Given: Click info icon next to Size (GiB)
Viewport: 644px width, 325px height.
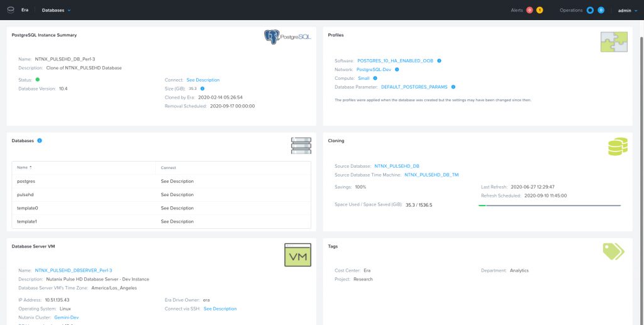Looking at the screenshot, I should coord(202,89).
